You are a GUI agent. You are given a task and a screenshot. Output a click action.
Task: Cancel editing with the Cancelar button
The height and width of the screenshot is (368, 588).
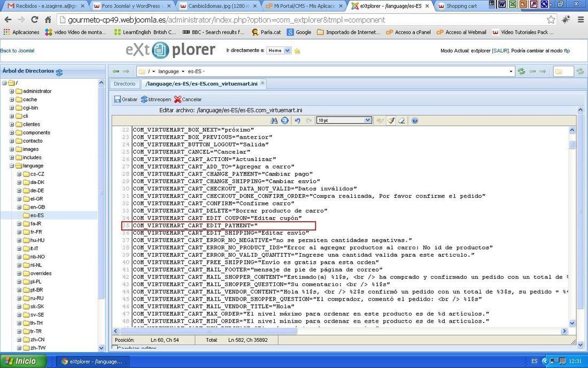(x=188, y=99)
